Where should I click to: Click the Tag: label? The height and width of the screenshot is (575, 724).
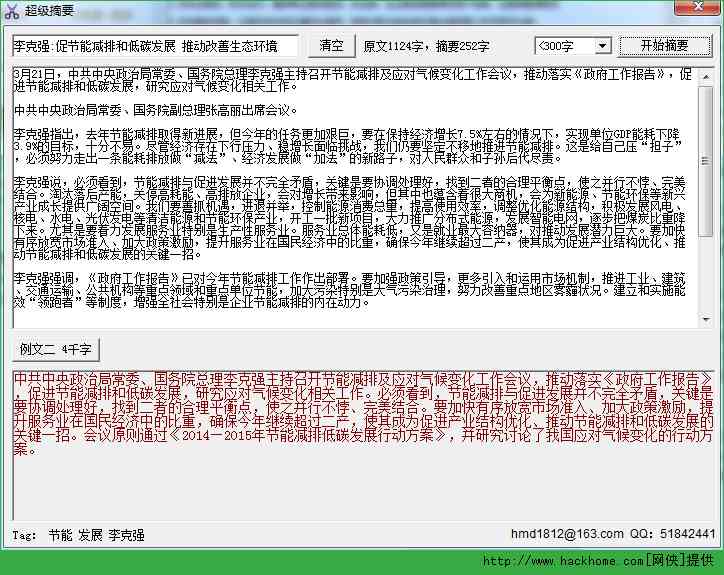click(24, 535)
